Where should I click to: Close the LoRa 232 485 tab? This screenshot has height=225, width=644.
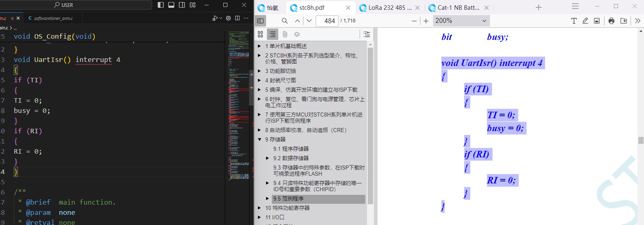[417, 8]
